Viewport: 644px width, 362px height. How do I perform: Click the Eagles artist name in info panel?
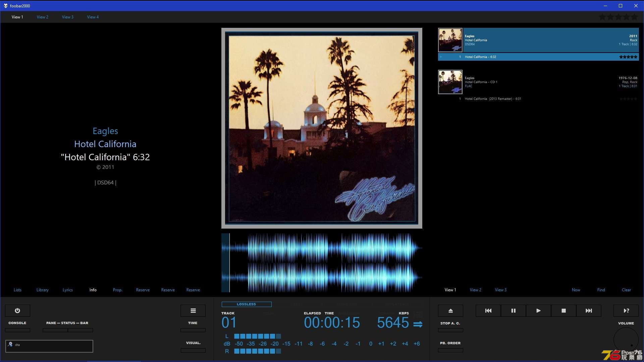pyautogui.click(x=105, y=131)
